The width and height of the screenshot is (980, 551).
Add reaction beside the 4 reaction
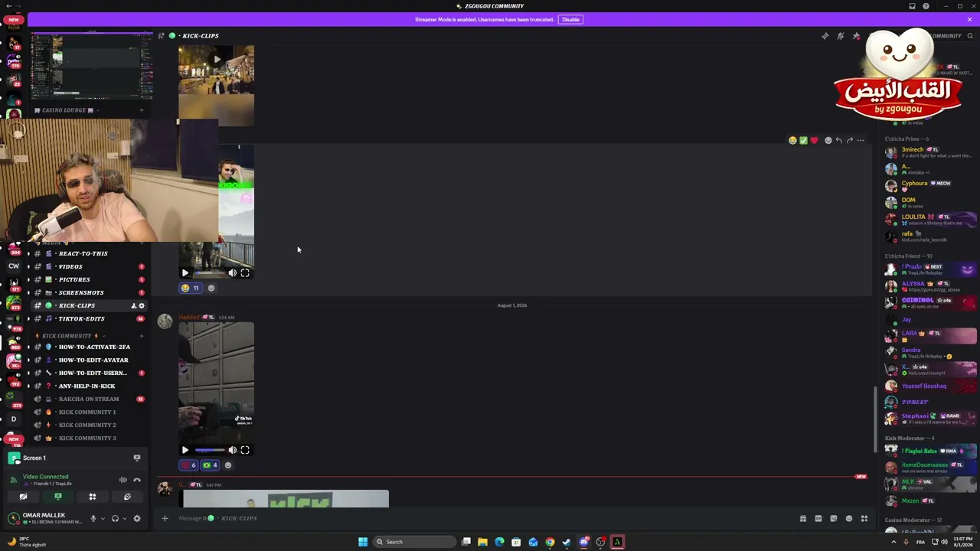coord(227,465)
